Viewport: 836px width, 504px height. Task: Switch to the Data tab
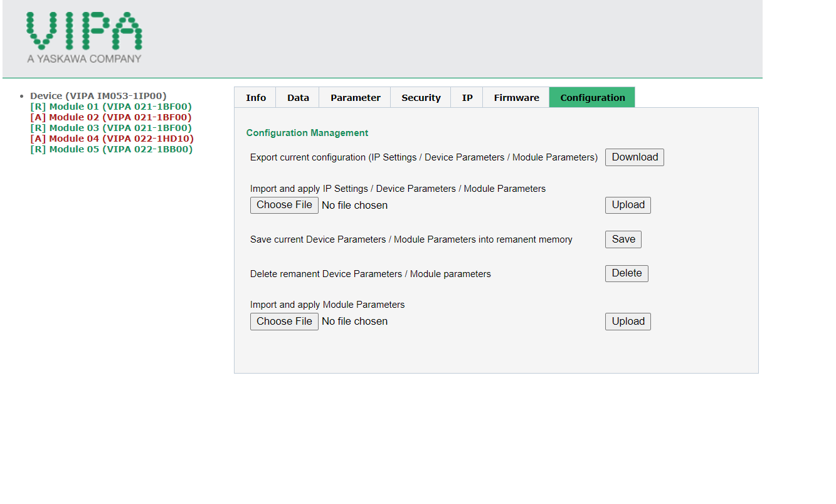pos(298,97)
